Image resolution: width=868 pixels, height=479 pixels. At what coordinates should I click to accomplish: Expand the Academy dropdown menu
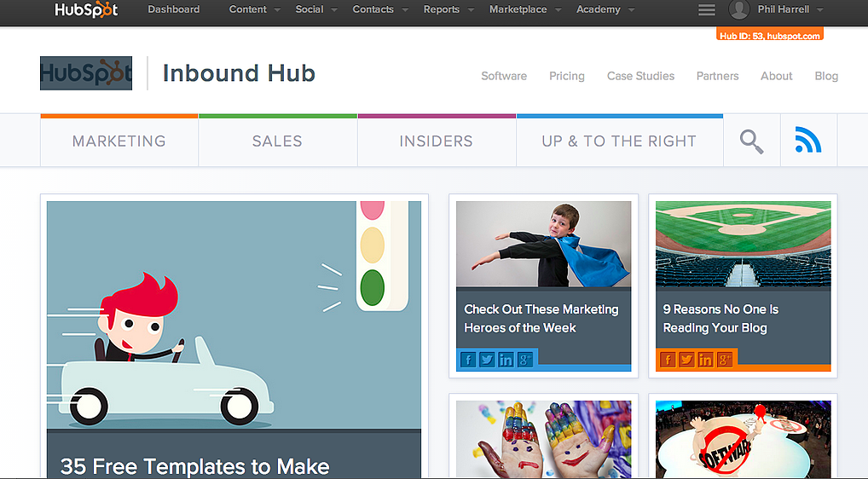605,9
